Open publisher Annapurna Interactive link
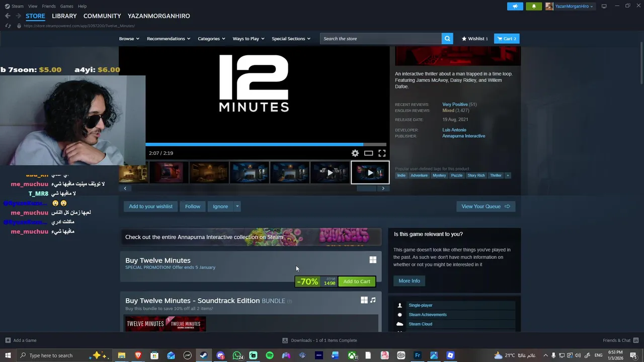The width and height of the screenshot is (644, 362). (x=463, y=136)
